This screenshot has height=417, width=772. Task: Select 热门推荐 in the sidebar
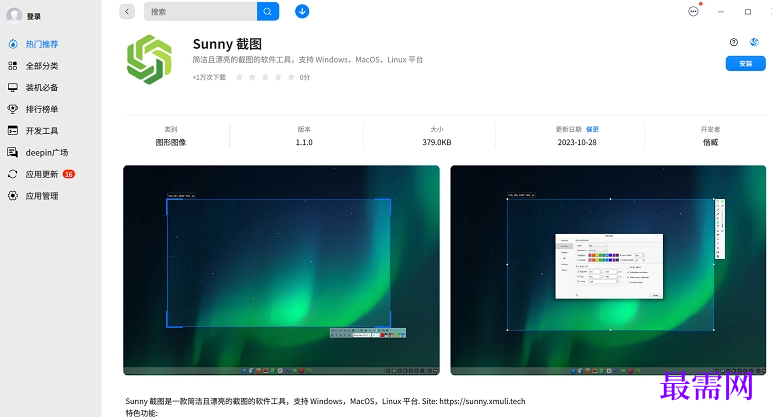coord(42,44)
